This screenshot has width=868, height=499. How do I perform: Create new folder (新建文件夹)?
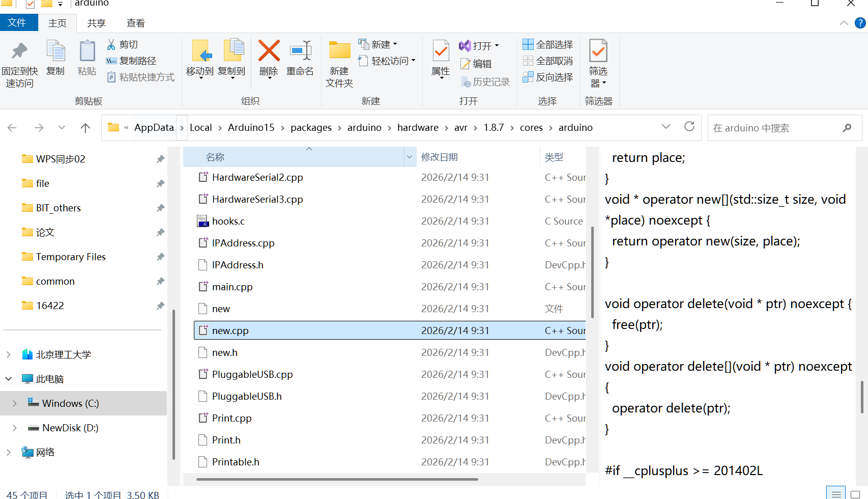(x=339, y=64)
